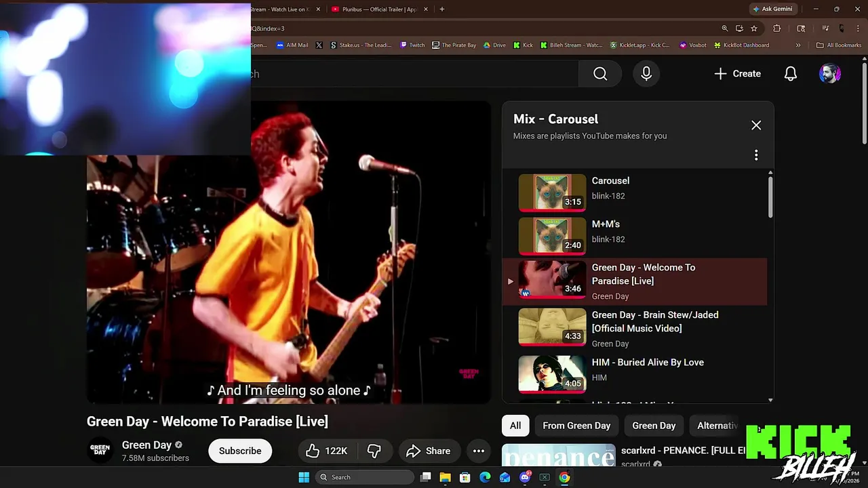Open the Billeh Stream bookmark

[571, 45]
